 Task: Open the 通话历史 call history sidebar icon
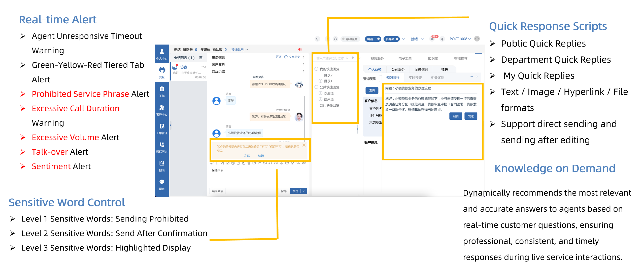(162, 147)
